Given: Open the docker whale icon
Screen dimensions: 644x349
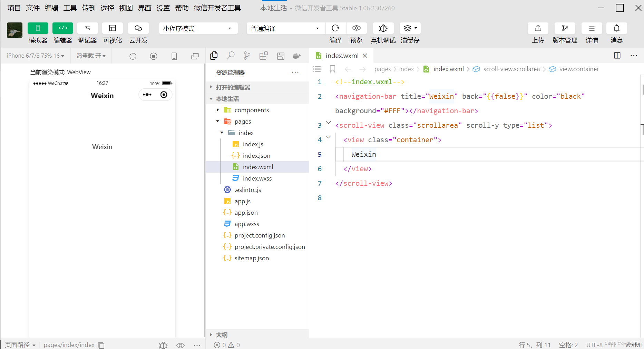Looking at the screenshot, I should [x=297, y=56].
